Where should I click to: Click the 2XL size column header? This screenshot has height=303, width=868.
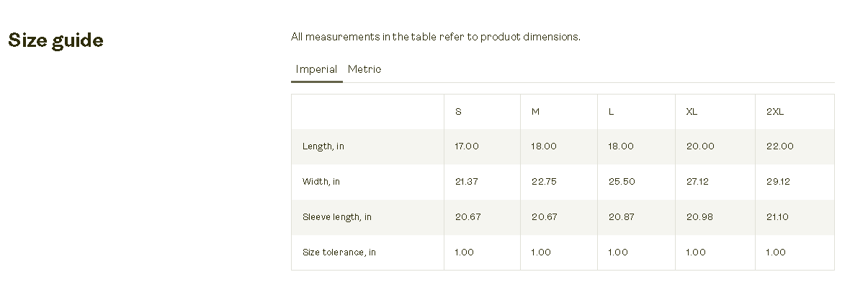point(774,112)
